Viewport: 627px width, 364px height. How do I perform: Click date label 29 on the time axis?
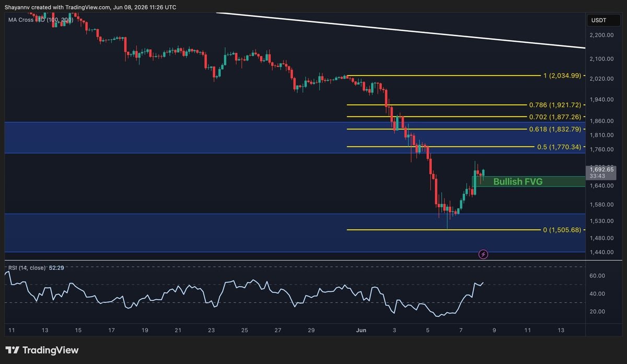311,330
